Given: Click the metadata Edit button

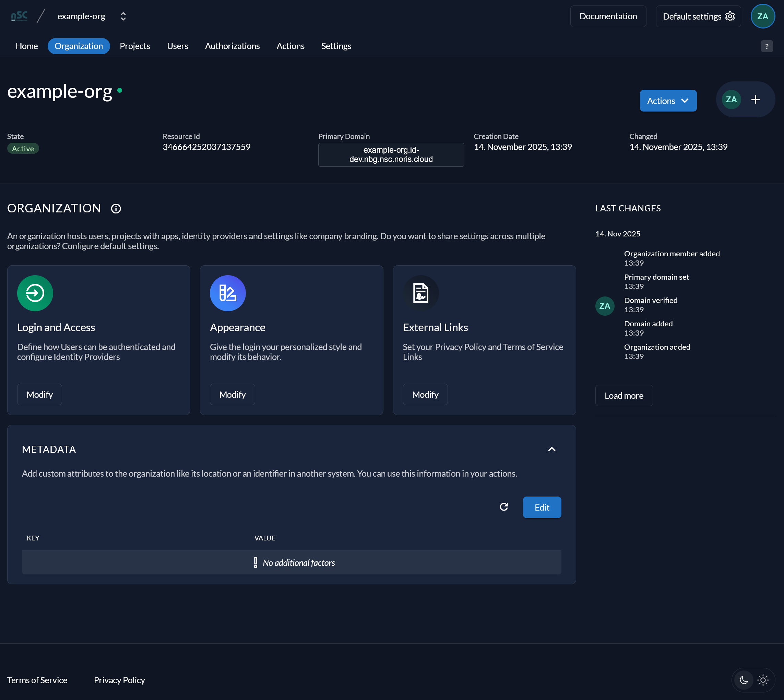Looking at the screenshot, I should point(542,507).
